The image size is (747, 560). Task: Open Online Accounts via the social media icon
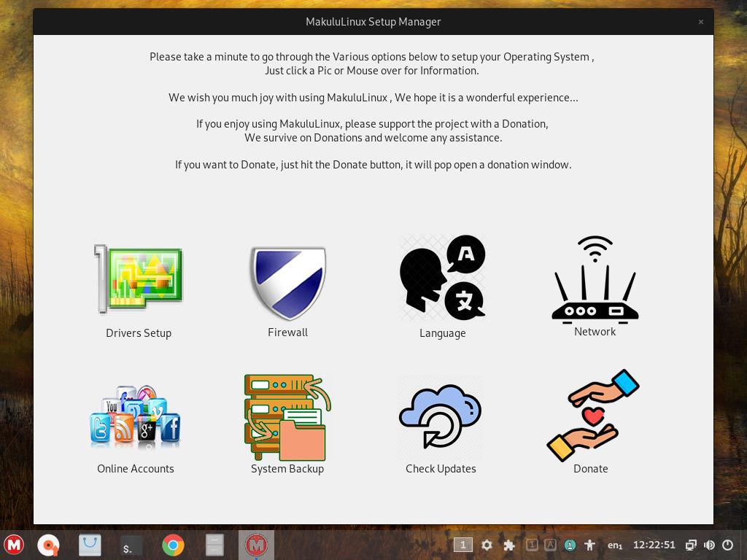click(136, 418)
